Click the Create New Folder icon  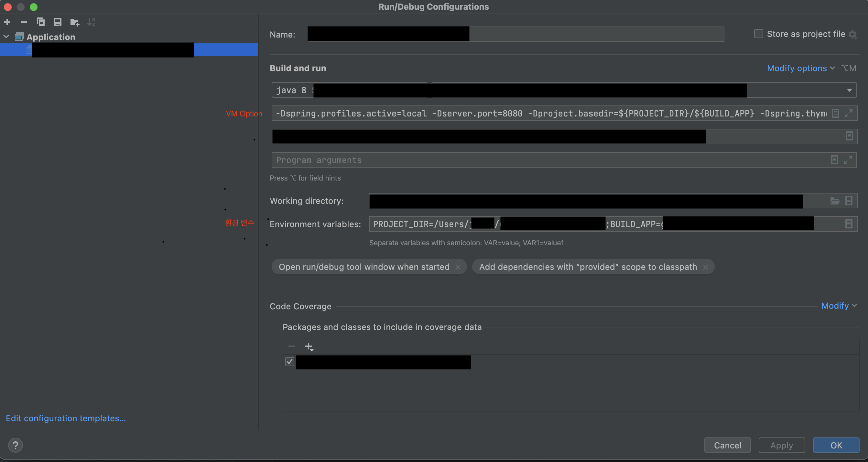[74, 22]
